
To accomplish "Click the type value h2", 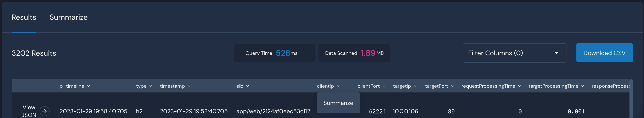I will [139, 111].
